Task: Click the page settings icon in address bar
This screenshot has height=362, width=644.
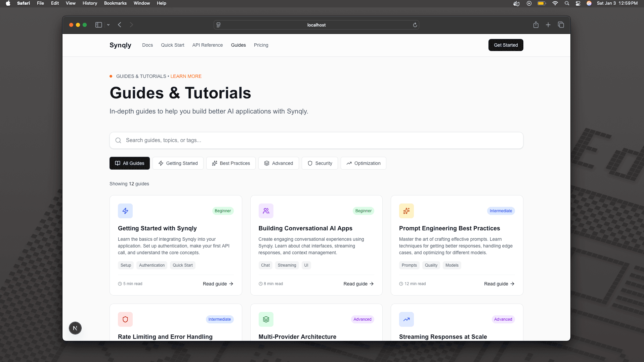Action: (x=218, y=25)
